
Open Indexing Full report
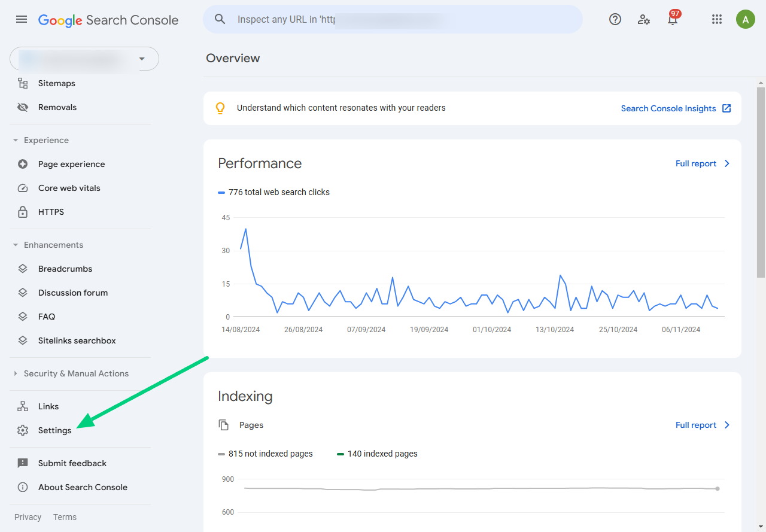coord(696,425)
